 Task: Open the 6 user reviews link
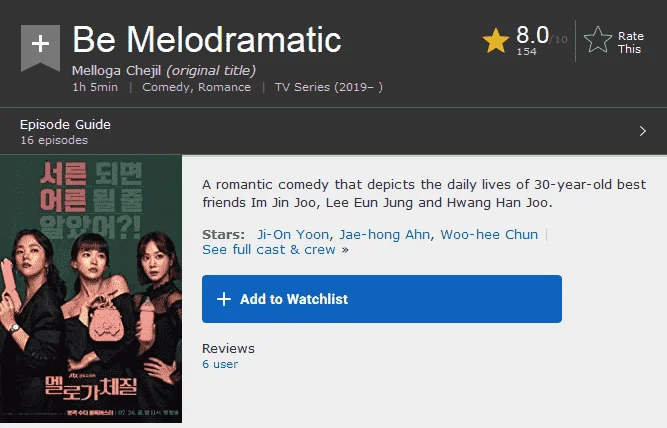tap(220, 364)
